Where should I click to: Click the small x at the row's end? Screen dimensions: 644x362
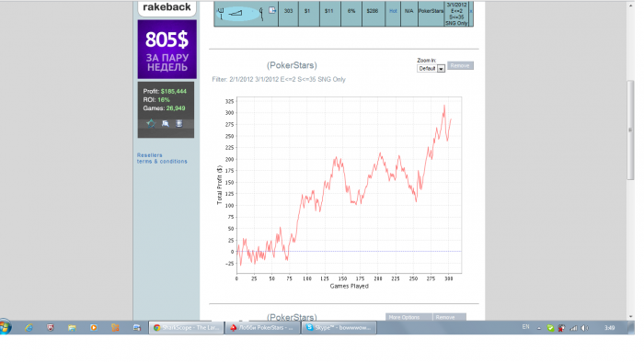point(471,11)
